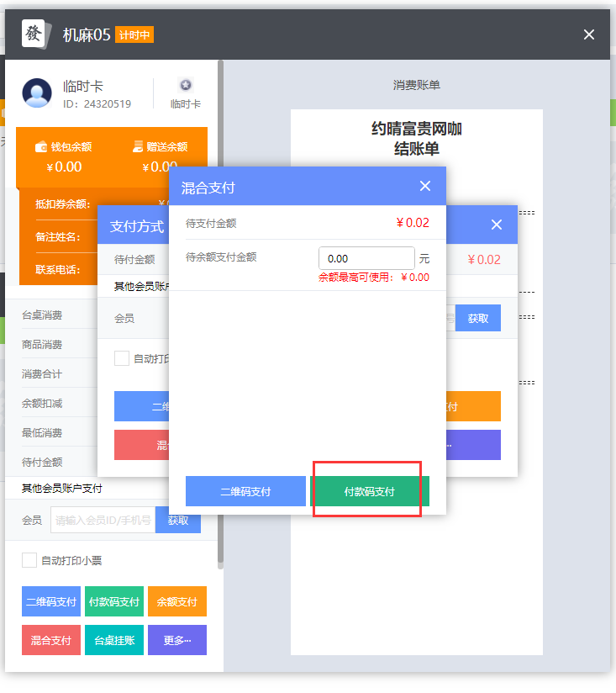Click 约晴富贵网咖 receipt title
The height and width of the screenshot is (693, 616).
click(416, 129)
